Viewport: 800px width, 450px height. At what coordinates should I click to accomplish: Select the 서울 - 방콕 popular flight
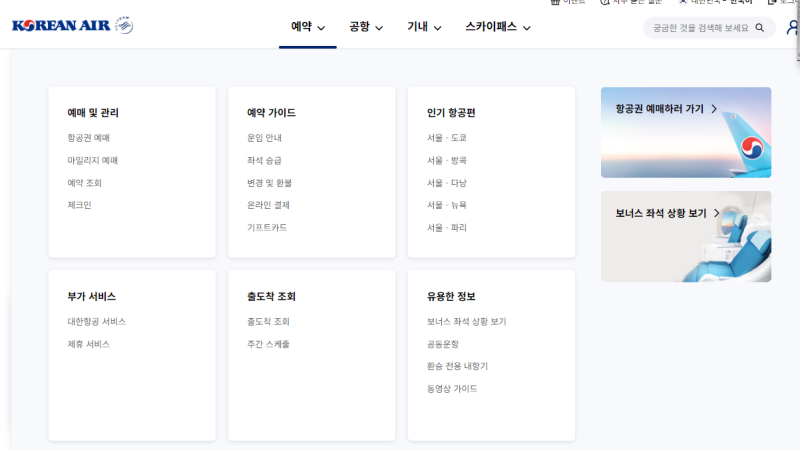tap(447, 160)
